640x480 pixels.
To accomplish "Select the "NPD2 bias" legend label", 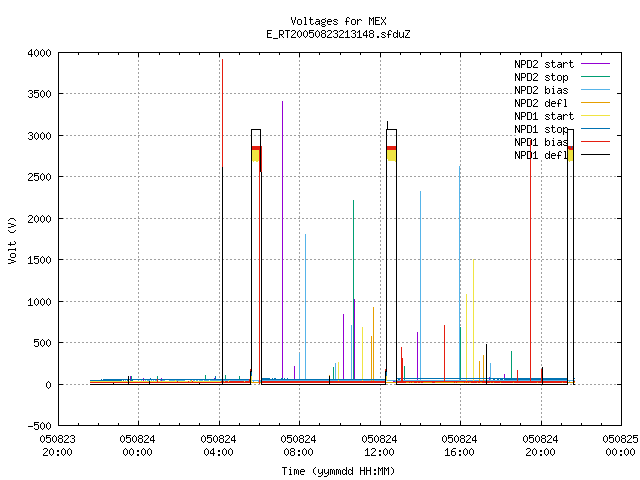I will pos(541,90).
